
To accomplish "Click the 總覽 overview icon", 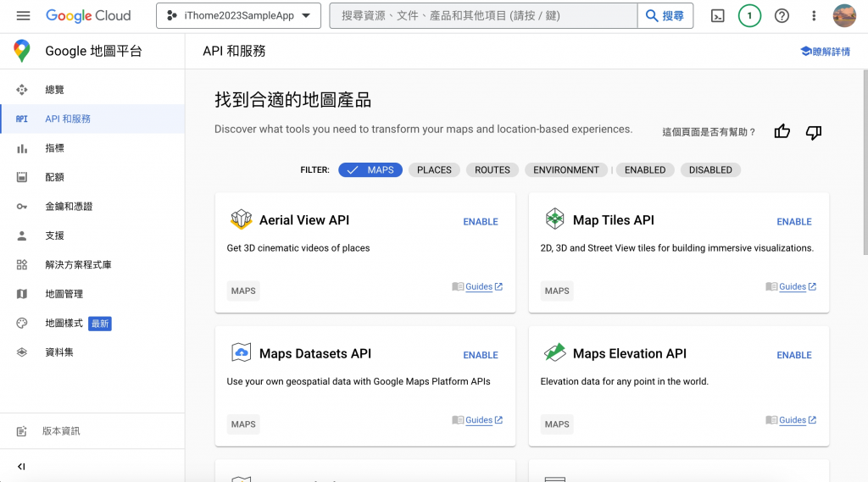I will (x=21, y=90).
